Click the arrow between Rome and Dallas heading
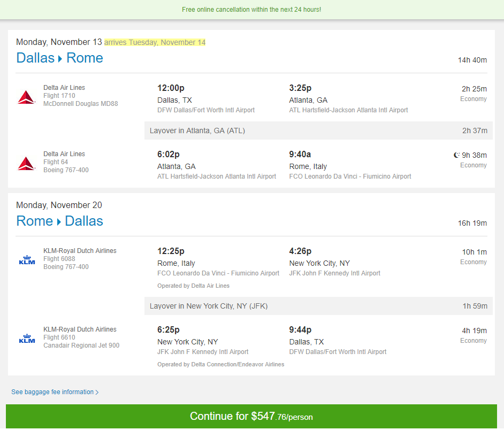The height and width of the screenshot is (430, 504). coord(59,222)
